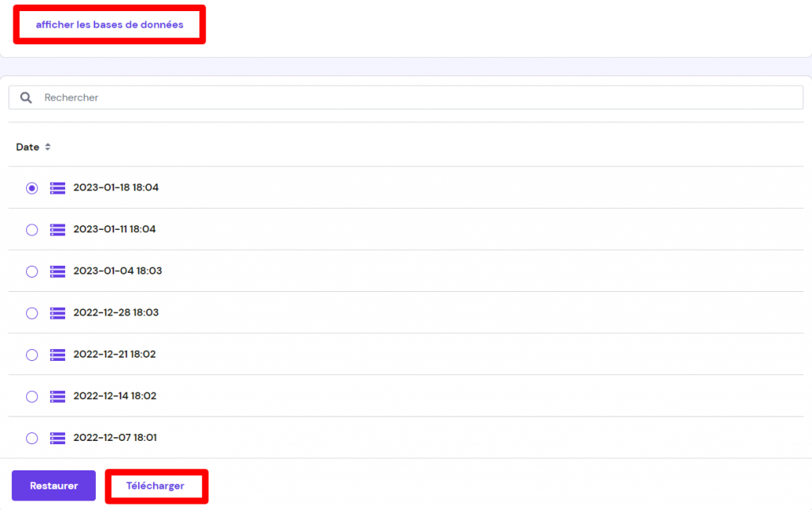The image size is (812, 510).
Task: Click database icon beside 2023-01-18 18:04
Action: [57, 188]
